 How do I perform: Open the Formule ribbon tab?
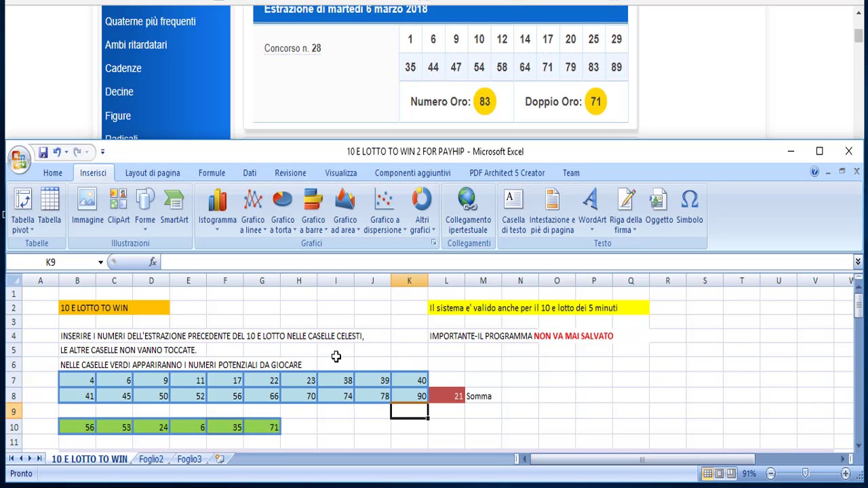[212, 173]
